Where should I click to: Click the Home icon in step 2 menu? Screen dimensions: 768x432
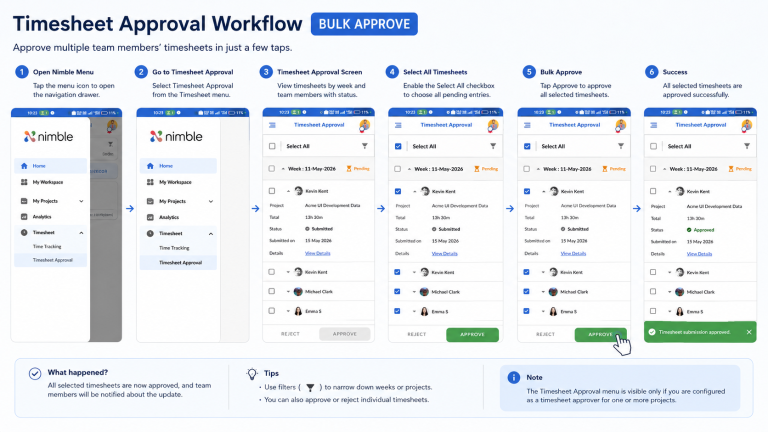[150, 166]
